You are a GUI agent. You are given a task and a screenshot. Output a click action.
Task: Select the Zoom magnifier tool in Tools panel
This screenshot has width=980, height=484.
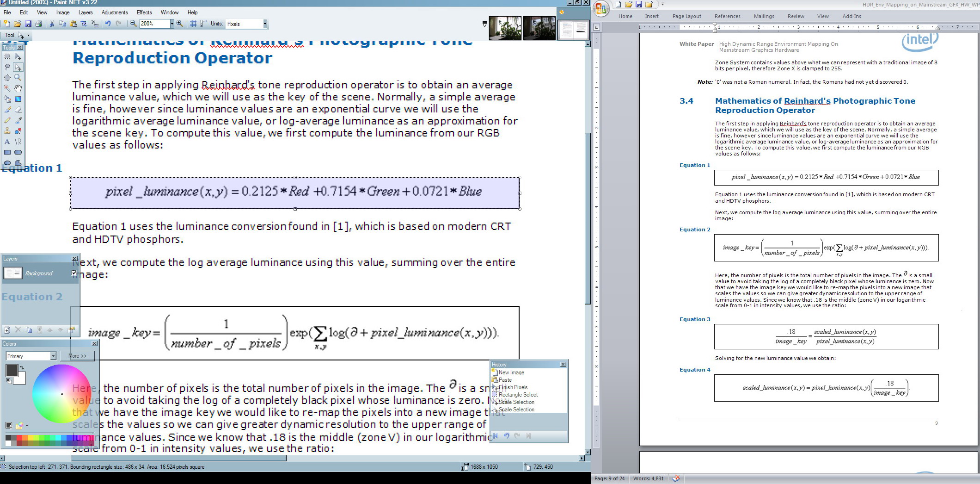(18, 77)
